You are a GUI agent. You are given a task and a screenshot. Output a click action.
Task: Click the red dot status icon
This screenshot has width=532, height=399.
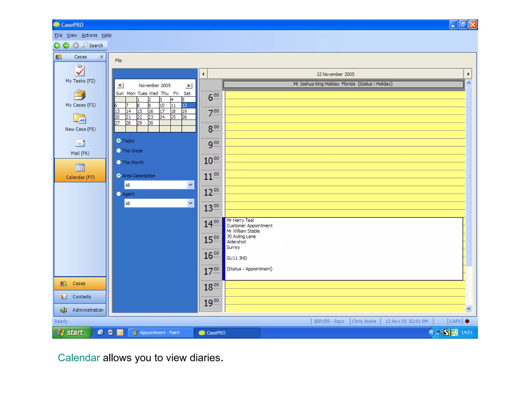tap(467, 321)
